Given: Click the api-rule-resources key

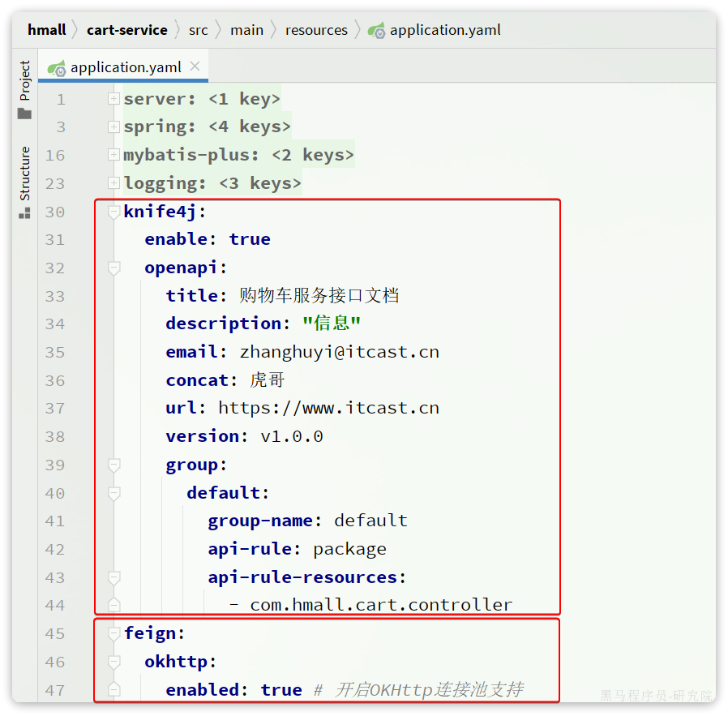Looking at the screenshot, I should pyautogui.click(x=302, y=578).
